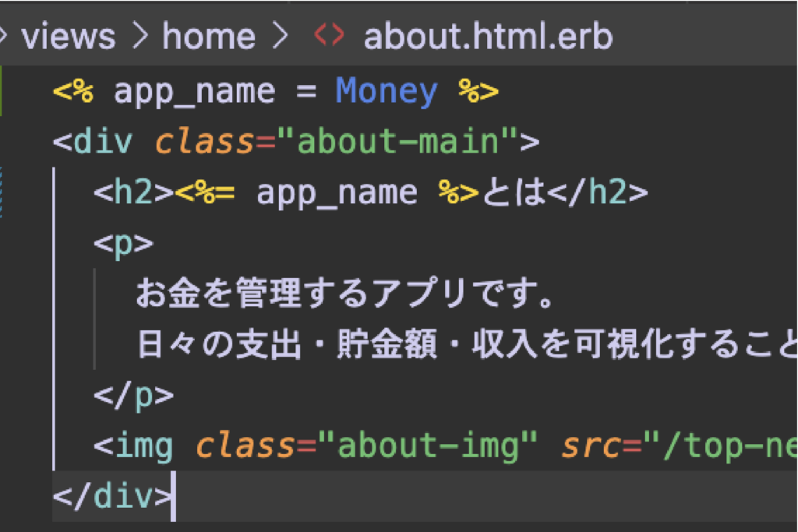Open the about.html.erb breadcrumb item
Viewport: 798px width, 532px height.
coord(488,36)
